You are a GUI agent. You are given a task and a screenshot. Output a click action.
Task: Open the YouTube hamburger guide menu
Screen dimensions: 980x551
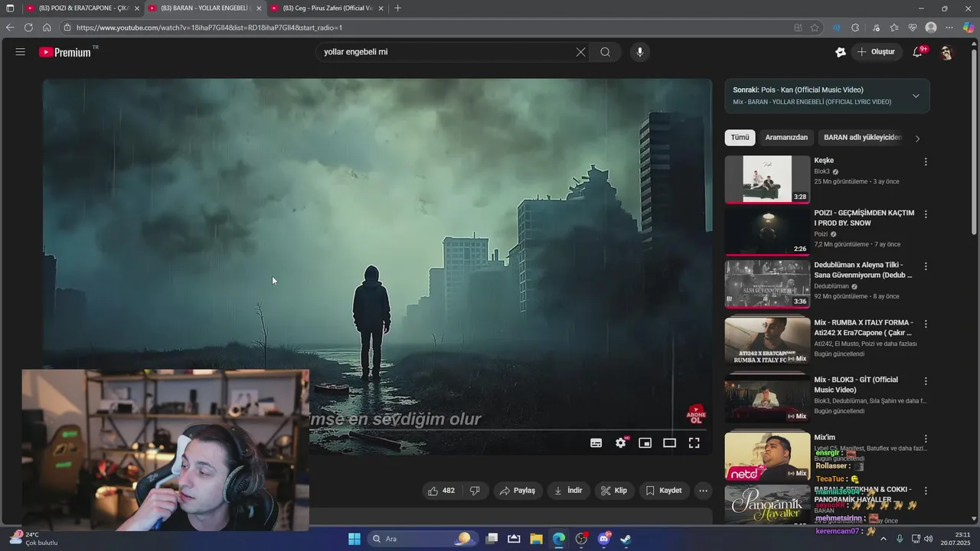click(x=20, y=52)
